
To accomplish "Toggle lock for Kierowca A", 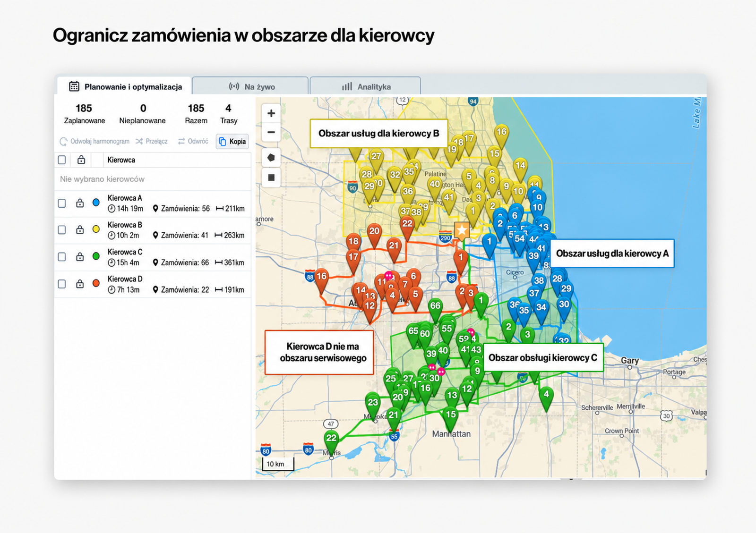I will [80, 203].
